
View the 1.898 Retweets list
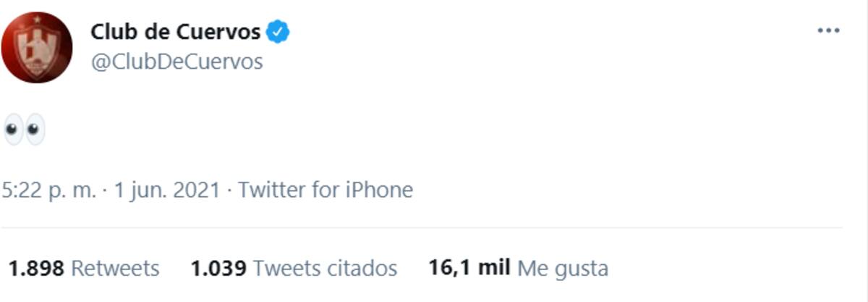tap(83, 269)
